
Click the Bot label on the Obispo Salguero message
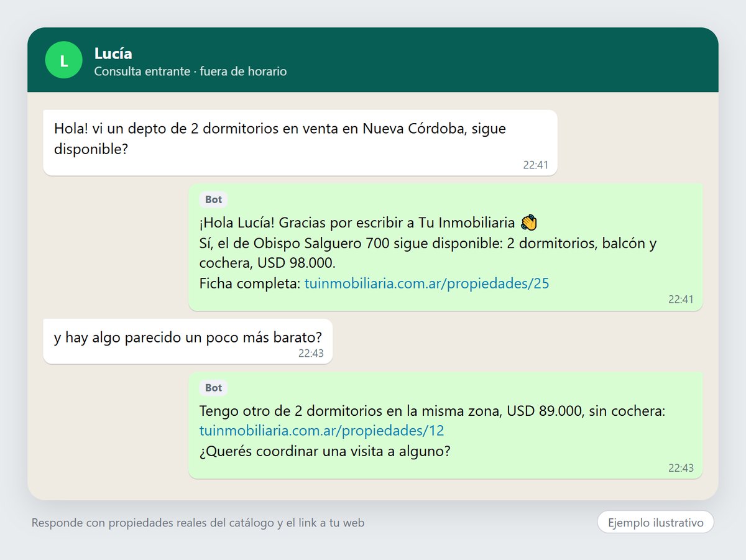pyautogui.click(x=214, y=200)
